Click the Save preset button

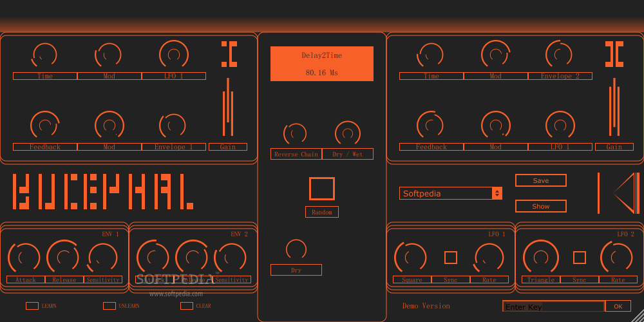(540, 180)
